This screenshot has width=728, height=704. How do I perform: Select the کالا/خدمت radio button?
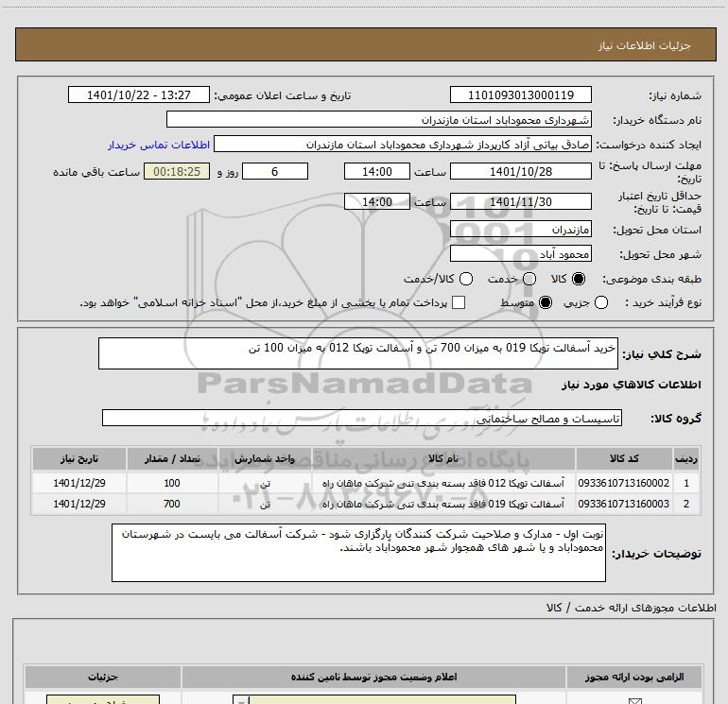466,279
